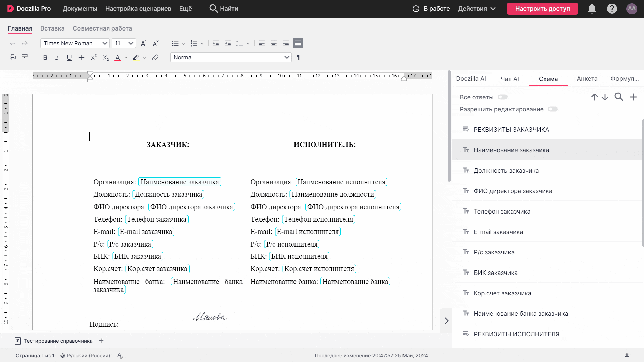Open the 'Doczilla AI' panel tab
Screen dimensions: 644x362
(x=471, y=79)
